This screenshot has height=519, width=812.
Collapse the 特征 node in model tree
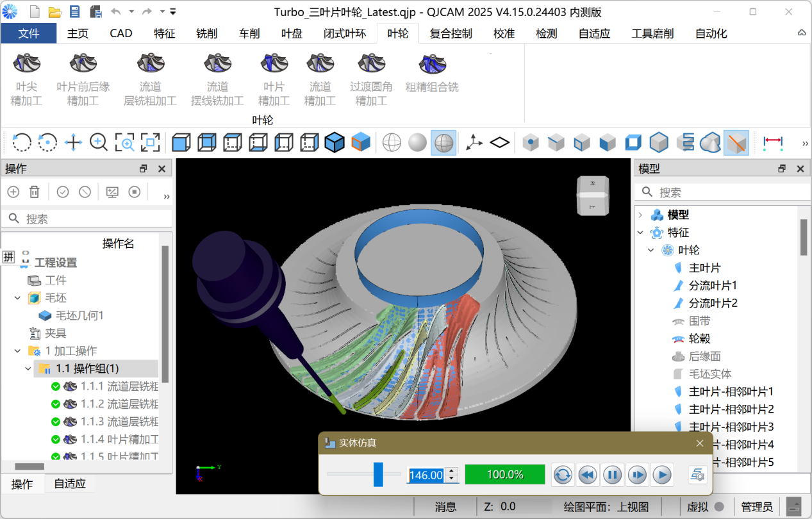tap(640, 233)
